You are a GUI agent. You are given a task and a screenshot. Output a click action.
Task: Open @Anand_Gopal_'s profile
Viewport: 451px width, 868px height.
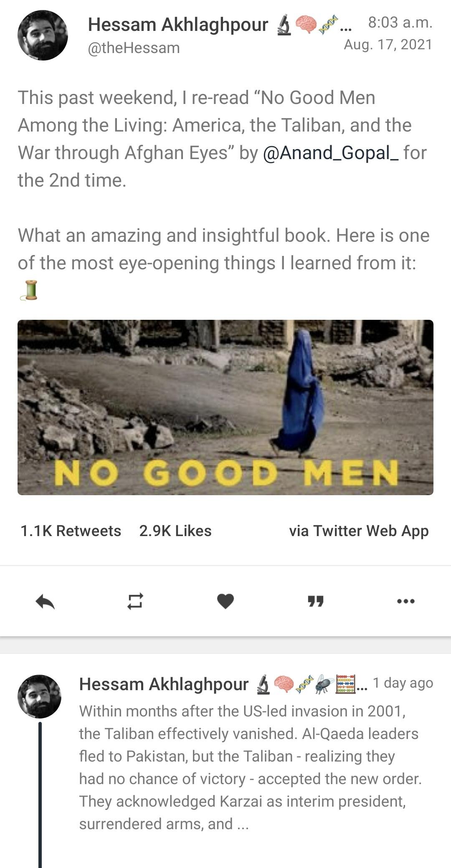[x=332, y=154]
